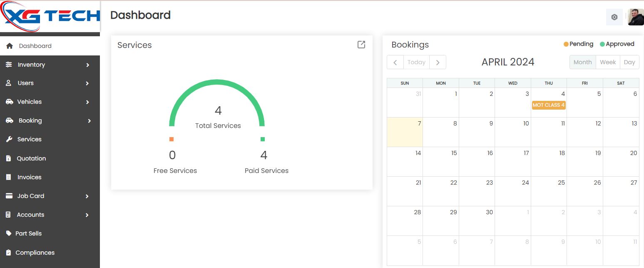Switch calendar to Week view

[x=608, y=62]
